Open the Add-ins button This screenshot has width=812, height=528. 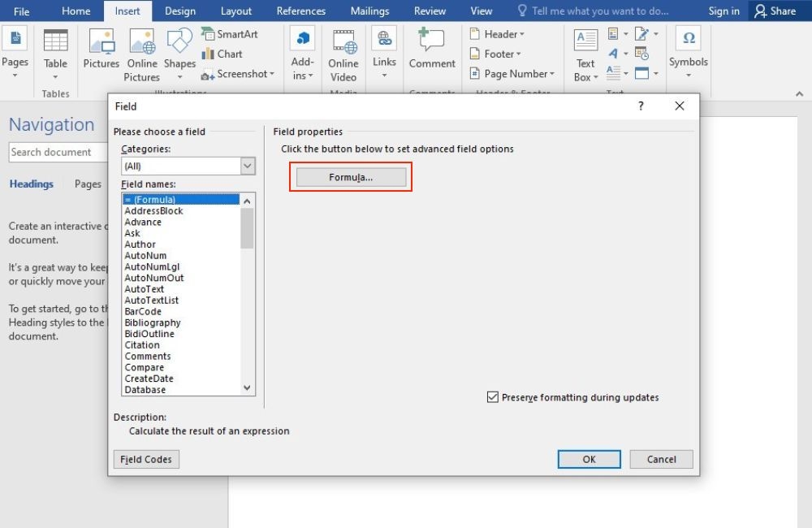(302, 54)
